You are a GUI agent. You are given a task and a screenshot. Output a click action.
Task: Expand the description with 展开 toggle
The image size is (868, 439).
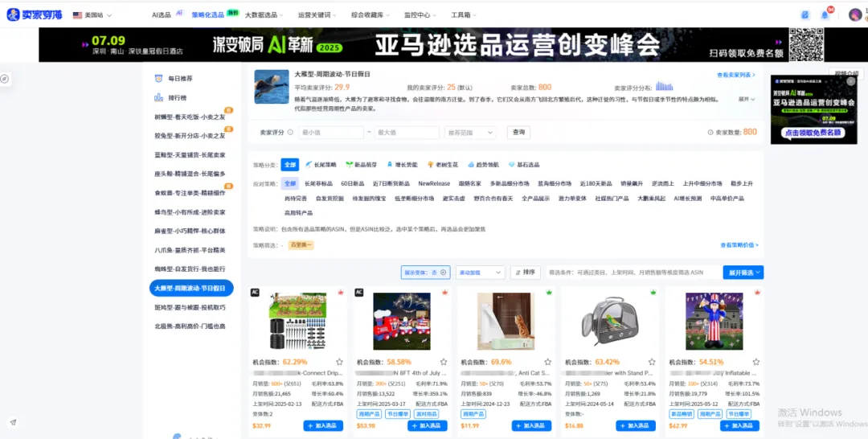click(x=746, y=99)
